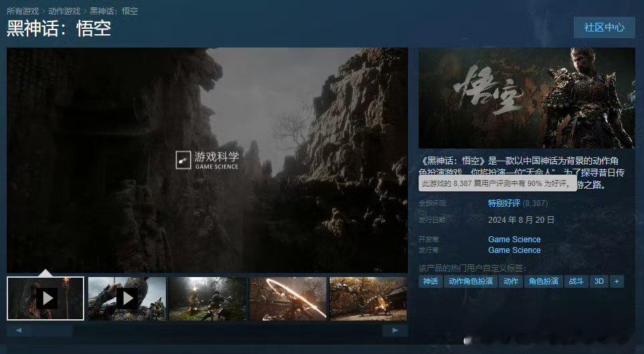Screen dimensions: 644x354
Task: Select the 战斗 tag
Action: point(576,281)
